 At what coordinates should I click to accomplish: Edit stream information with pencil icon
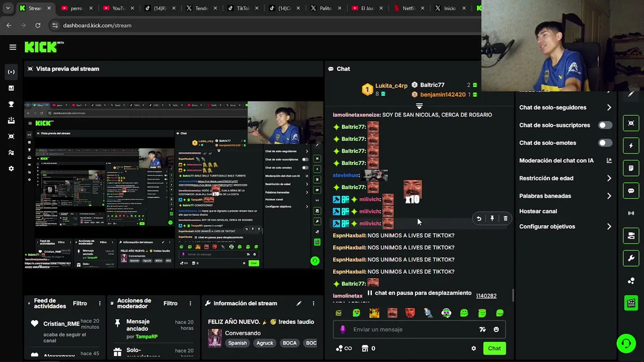(299, 303)
